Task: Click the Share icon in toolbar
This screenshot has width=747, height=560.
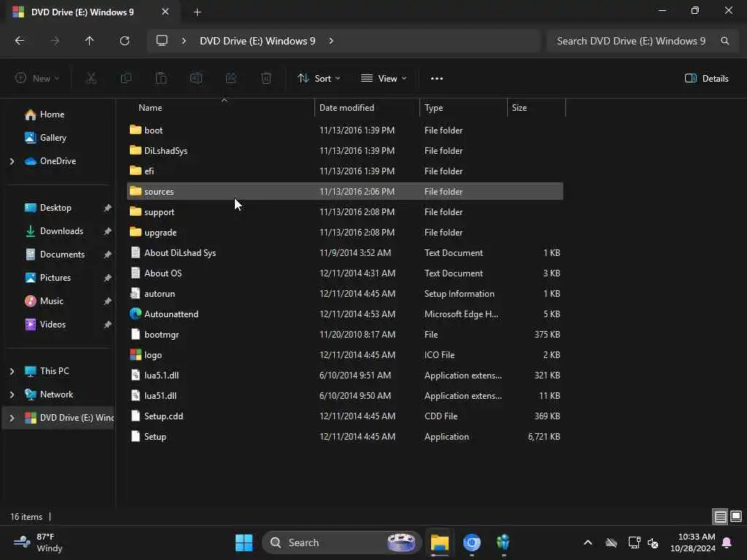Action: click(231, 79)
